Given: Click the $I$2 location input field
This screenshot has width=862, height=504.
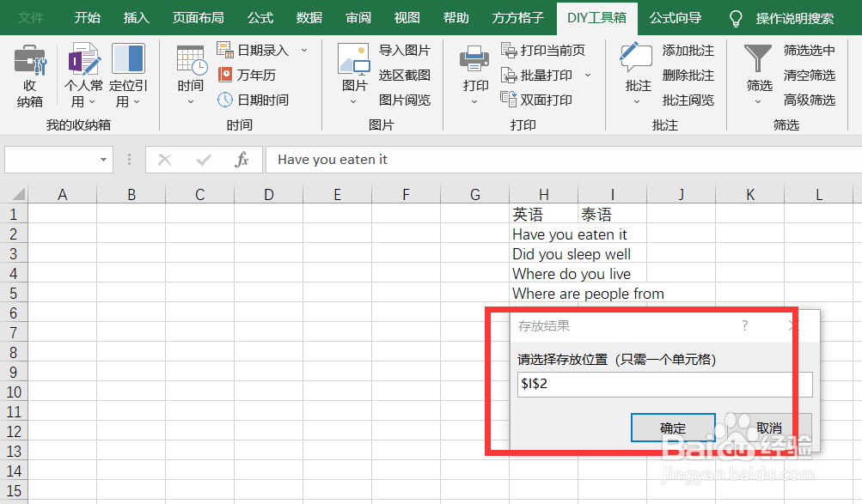Looking at the screenshot, I should pyautogui.click(x=664, y=384).
